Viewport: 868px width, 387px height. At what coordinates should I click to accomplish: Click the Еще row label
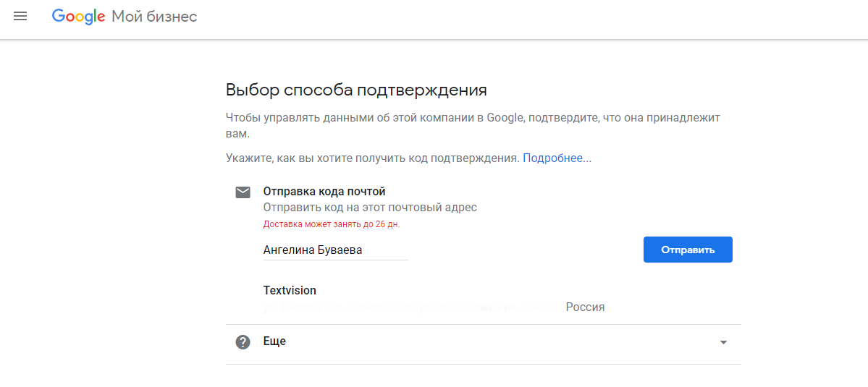click(x=274, y=341)
